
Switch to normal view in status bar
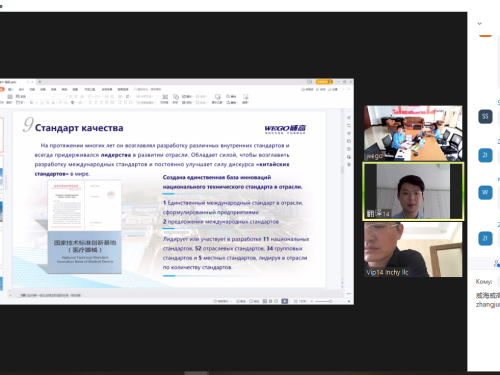(x=265, y=301)
